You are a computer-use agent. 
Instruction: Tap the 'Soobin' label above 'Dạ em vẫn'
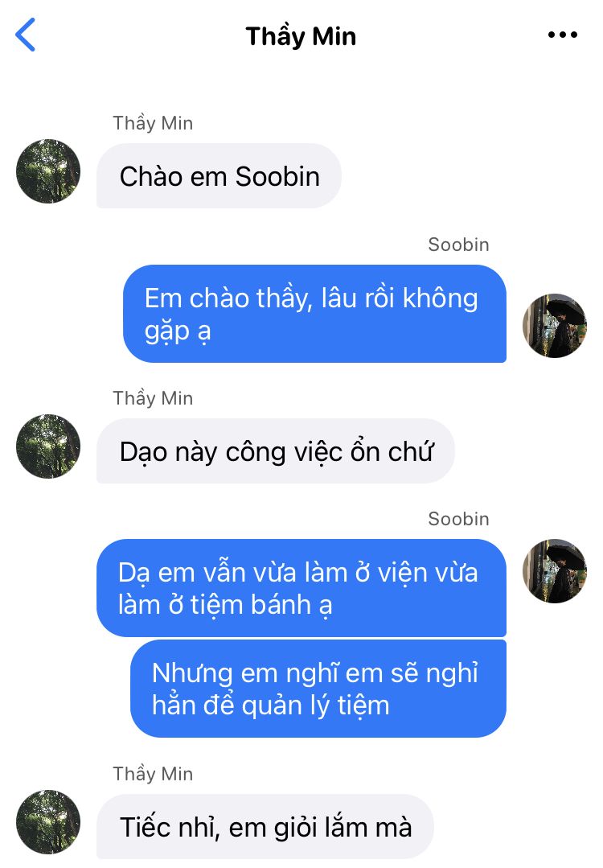click(x=458, y=519)
